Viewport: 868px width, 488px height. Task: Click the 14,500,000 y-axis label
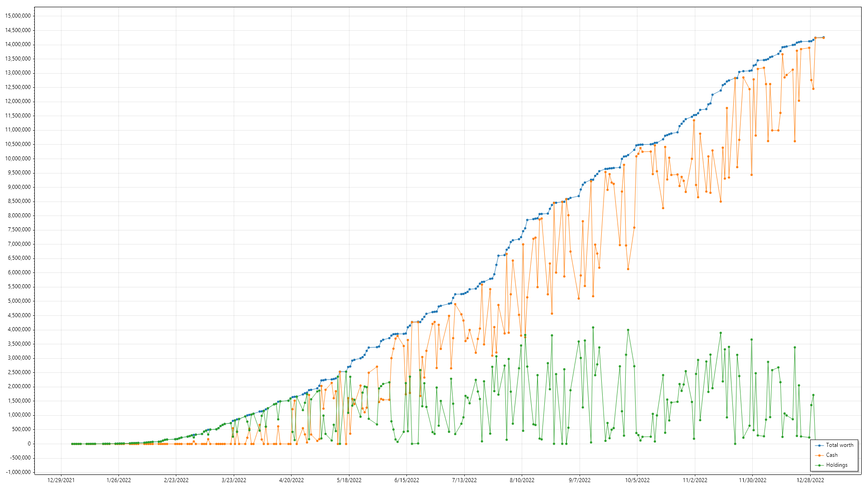(x=18, y=30)
